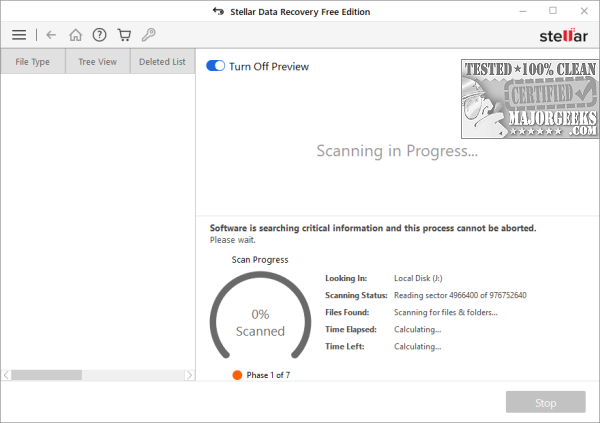
Task: Return to the Home screen icon
Action: click(75, 35)
